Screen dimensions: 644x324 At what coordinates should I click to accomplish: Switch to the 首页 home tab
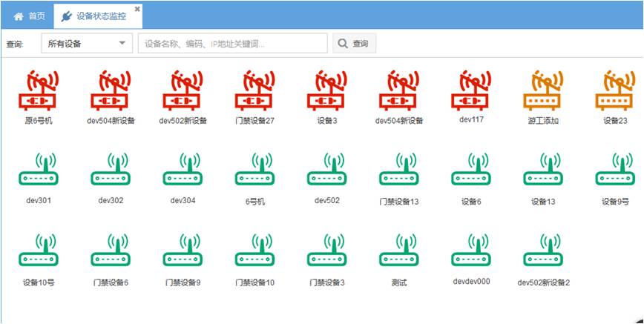tap(27, 17)
